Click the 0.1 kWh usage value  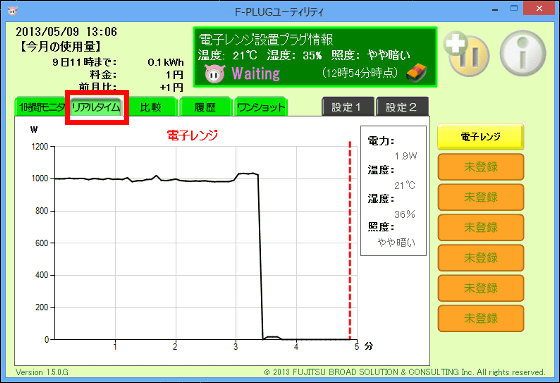point(166,63)
